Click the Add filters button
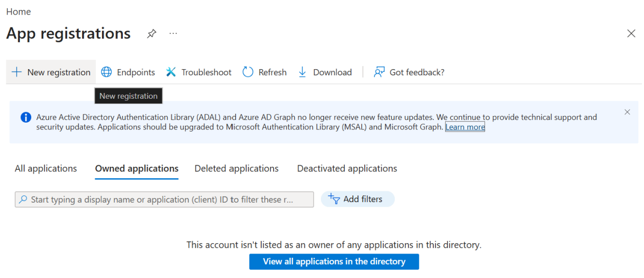Image resolution: width=644 pixels, height=278 pixels. [x=357, y=199]
